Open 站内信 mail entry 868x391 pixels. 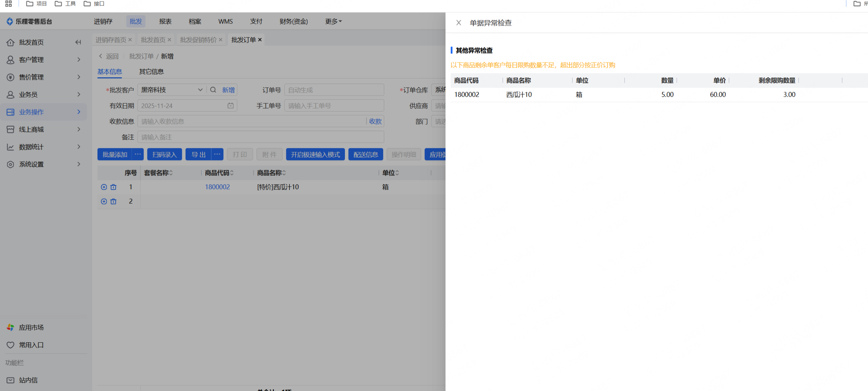(22, 380)
